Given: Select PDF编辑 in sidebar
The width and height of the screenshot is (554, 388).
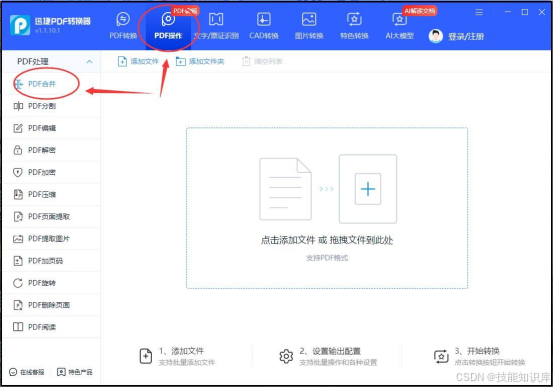Looking at the screenshot, I should [51, 128].
